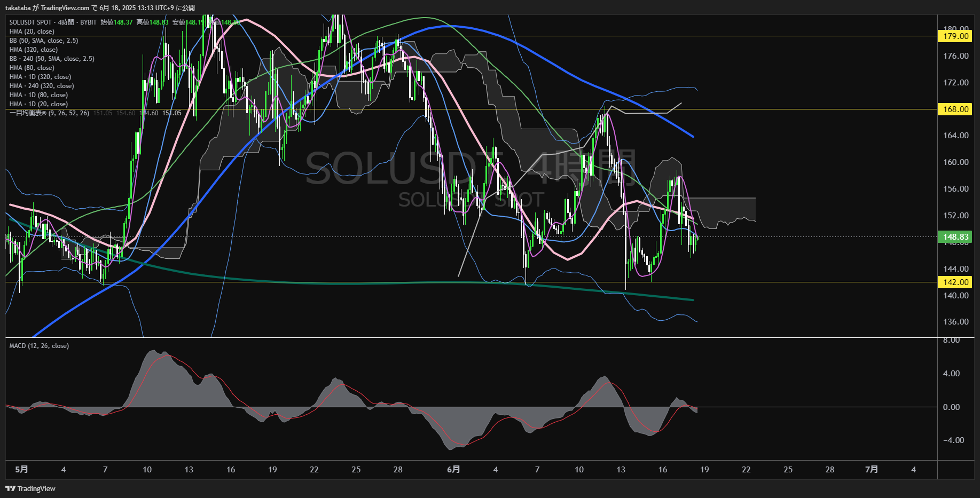Click the green 148.83 current price label
Screen dimensions: 980x498
pyautogui.click(x=955, y=237)
